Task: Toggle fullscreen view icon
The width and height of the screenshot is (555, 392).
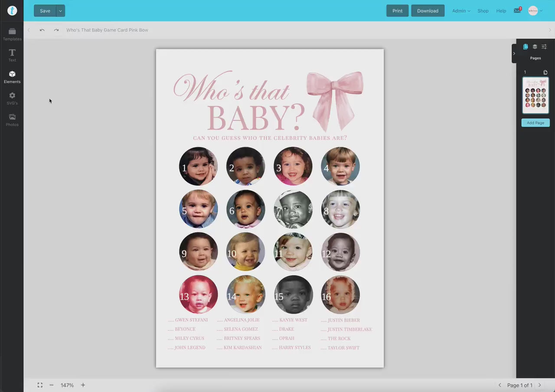Action: click(40, 385)
